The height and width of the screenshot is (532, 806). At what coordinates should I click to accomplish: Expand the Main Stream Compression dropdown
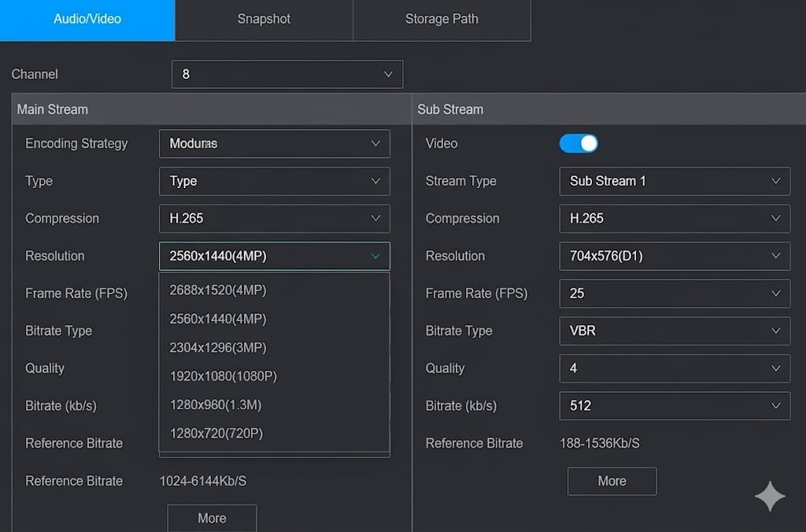(274, 219)
